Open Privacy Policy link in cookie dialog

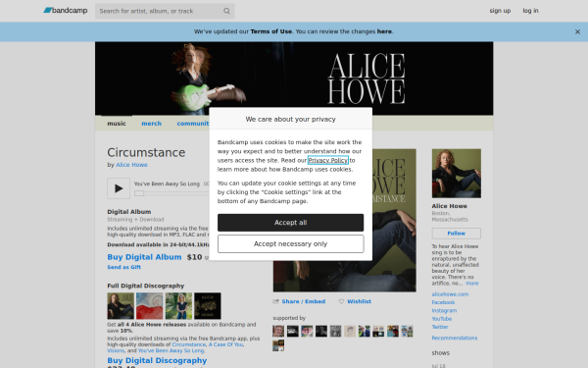[328, 160]
